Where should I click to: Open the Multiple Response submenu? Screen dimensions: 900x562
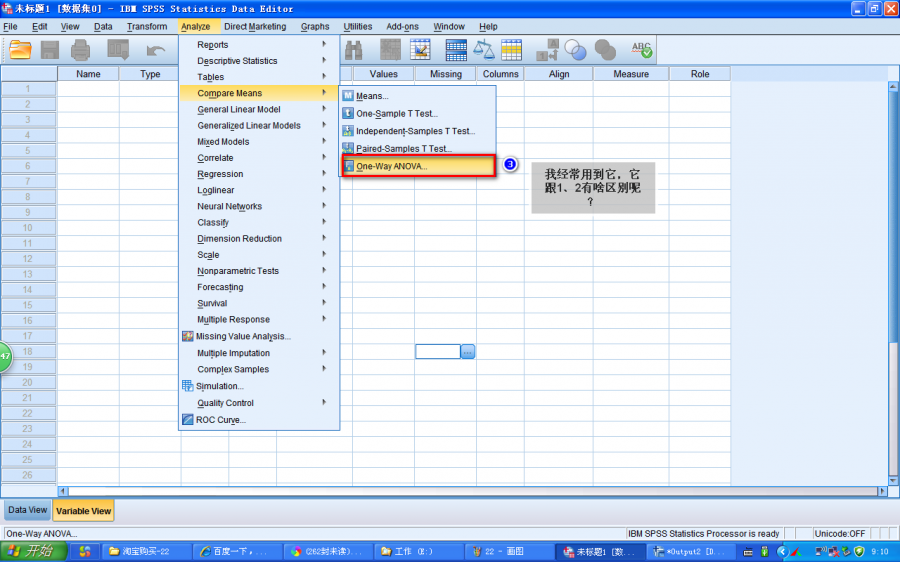pyautogui.click(x=259, y=319)
